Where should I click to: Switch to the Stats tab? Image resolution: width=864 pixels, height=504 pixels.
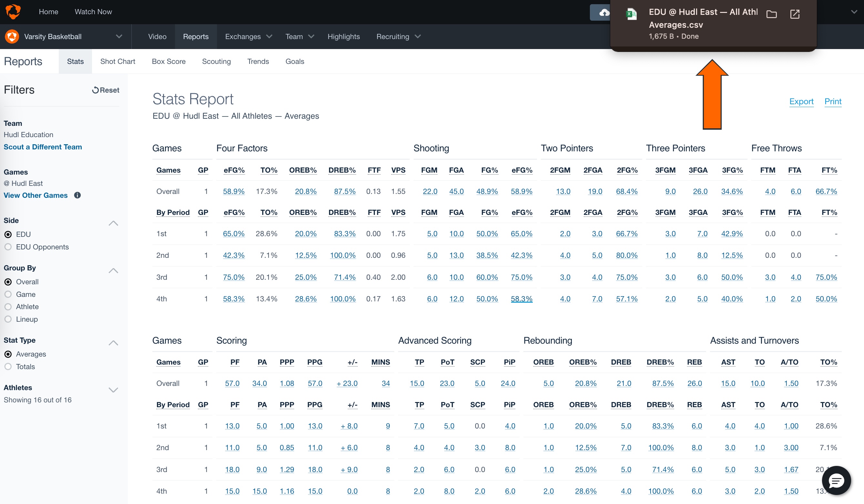coord(76,61)
